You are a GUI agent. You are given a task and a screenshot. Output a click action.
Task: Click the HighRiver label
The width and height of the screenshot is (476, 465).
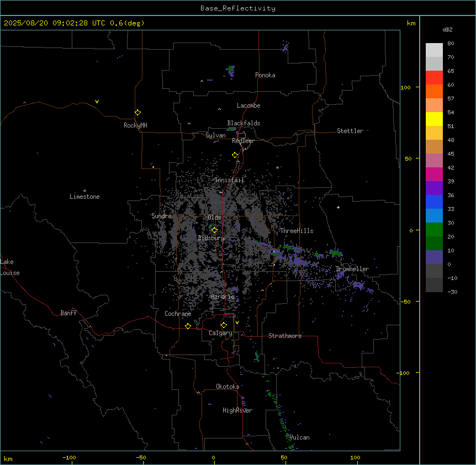237,410
